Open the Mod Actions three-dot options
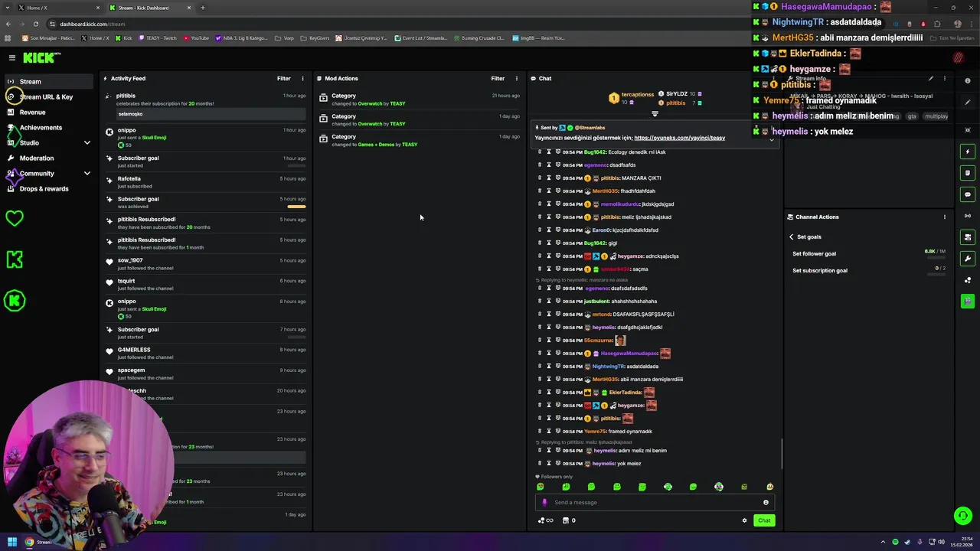This screenshot has height=551, width=980. pos(516,78)
